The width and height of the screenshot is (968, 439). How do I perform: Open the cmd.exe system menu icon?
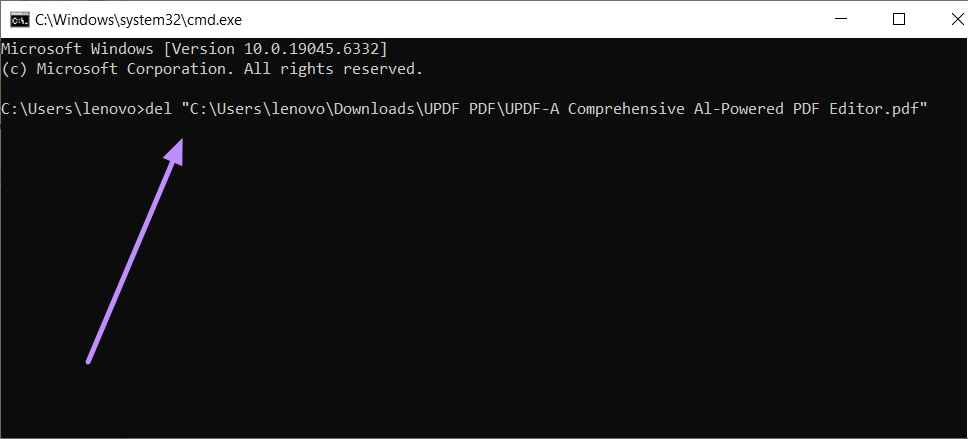pos(19,20)
